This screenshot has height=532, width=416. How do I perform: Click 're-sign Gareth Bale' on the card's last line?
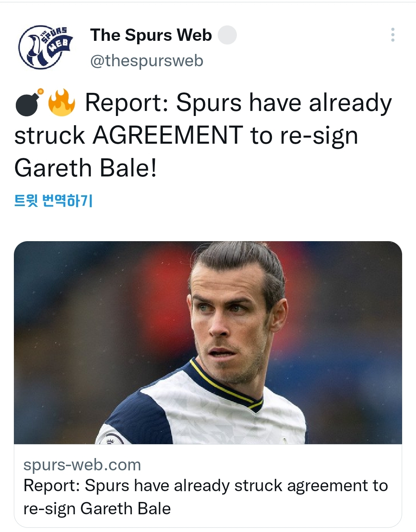[97, 509]
